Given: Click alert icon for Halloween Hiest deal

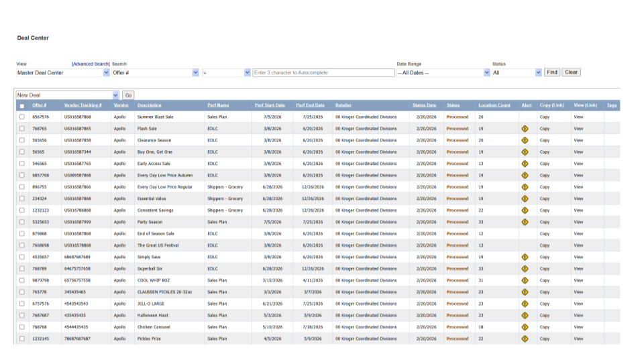Looking at the screenshot, I should point(525,315).
